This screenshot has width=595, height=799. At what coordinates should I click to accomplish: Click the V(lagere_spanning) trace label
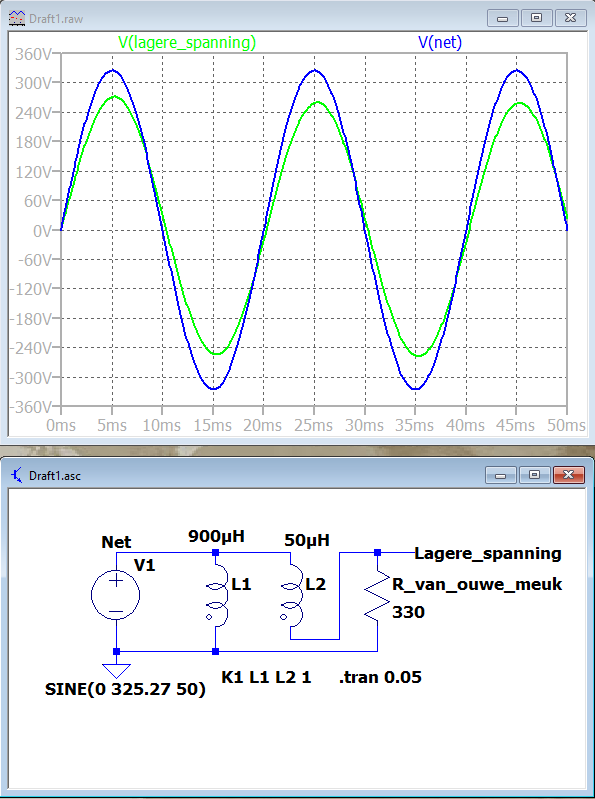[x=187, y=43]
